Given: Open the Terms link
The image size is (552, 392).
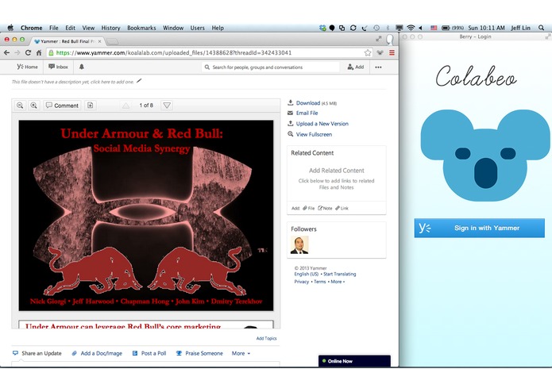Looking at the screenshot, I should click(x=319, y=282).
